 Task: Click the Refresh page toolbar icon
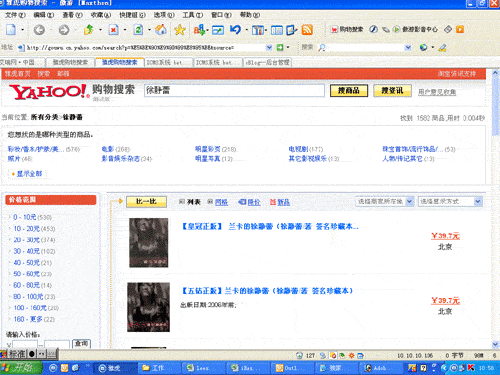(x=138, y=30)
